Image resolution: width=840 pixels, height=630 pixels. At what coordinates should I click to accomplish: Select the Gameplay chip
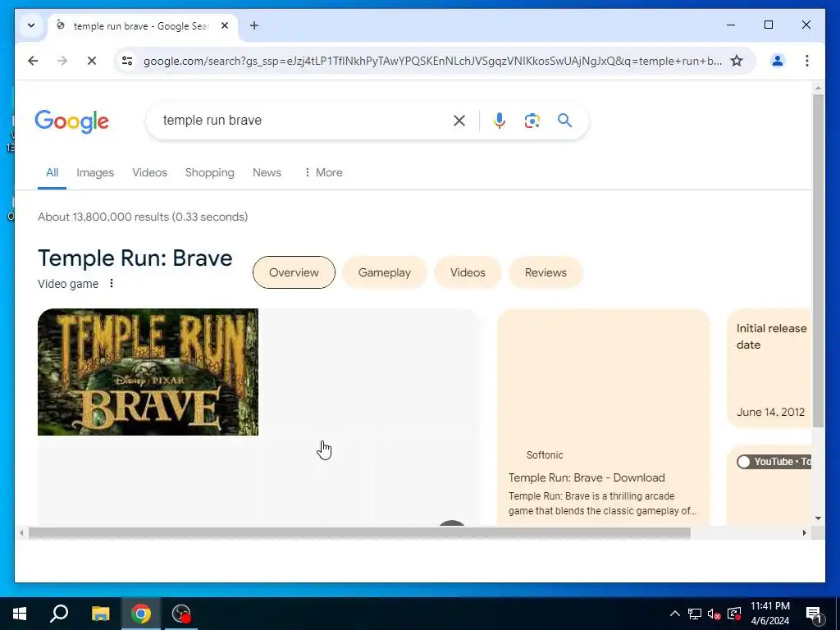pyautogui.click(x=384, y=272)
